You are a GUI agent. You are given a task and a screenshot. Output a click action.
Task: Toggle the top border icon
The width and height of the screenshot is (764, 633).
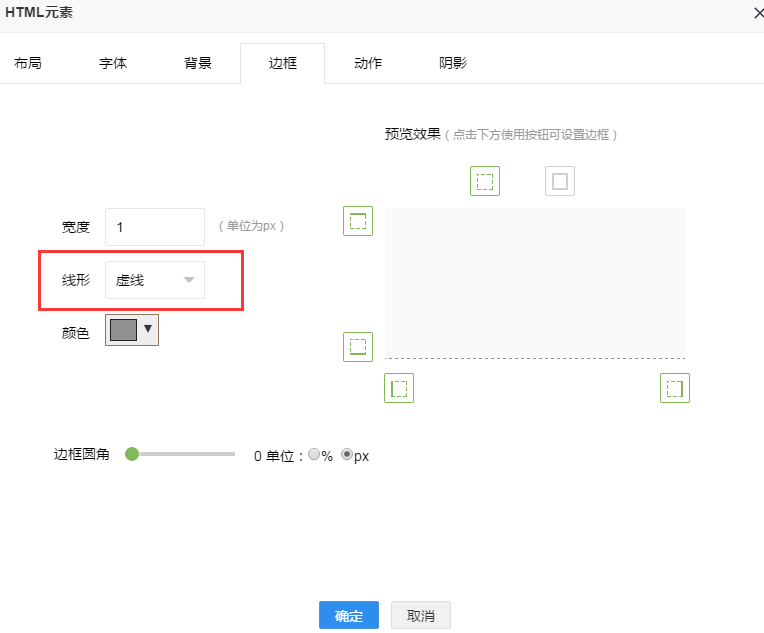point(358,221)
